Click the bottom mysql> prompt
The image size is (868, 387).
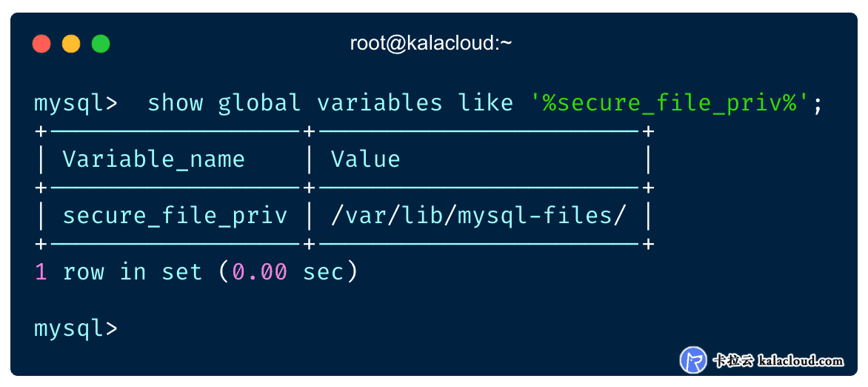[x=76, y=328]
